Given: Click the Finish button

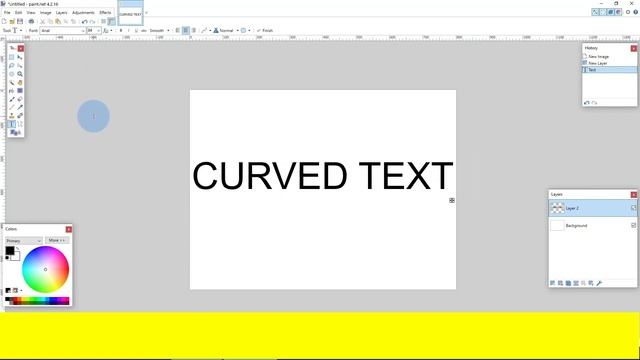Looking at the screenshot, I should (x=265, y=31).
